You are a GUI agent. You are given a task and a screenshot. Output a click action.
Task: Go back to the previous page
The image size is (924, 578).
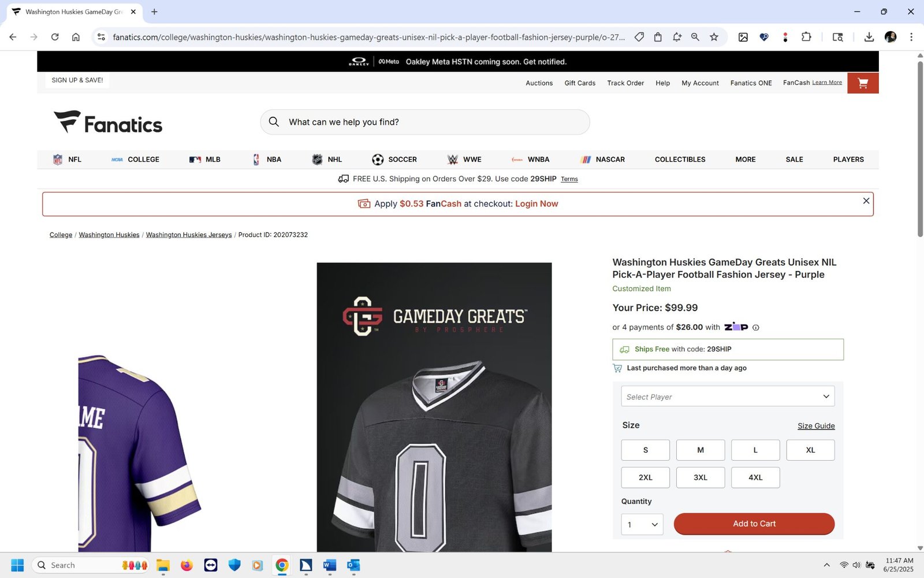[x=13, y=37]
